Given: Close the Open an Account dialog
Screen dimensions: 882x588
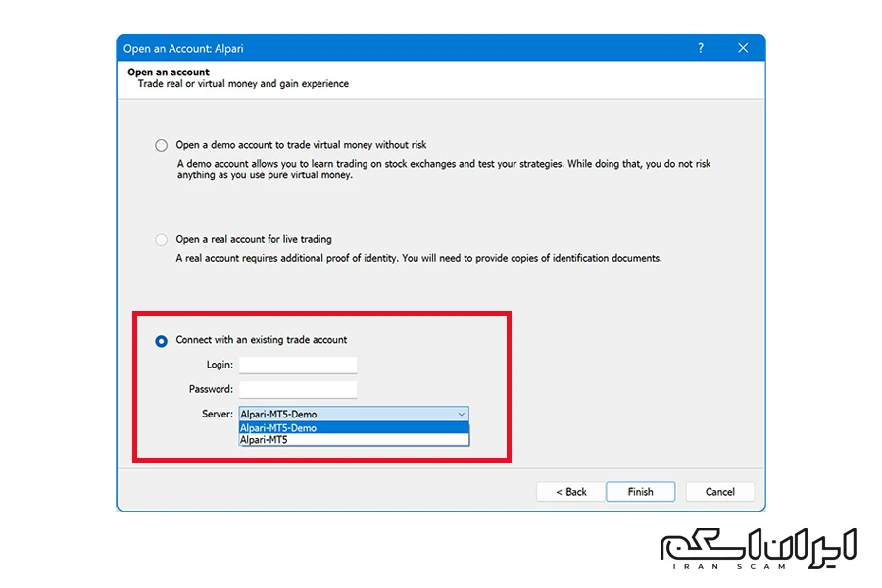Looking at the screenshot, I should click(743, 48).
